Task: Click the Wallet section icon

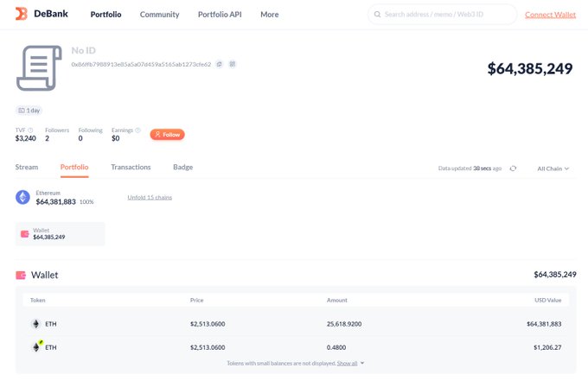Action: coord(21,276)
